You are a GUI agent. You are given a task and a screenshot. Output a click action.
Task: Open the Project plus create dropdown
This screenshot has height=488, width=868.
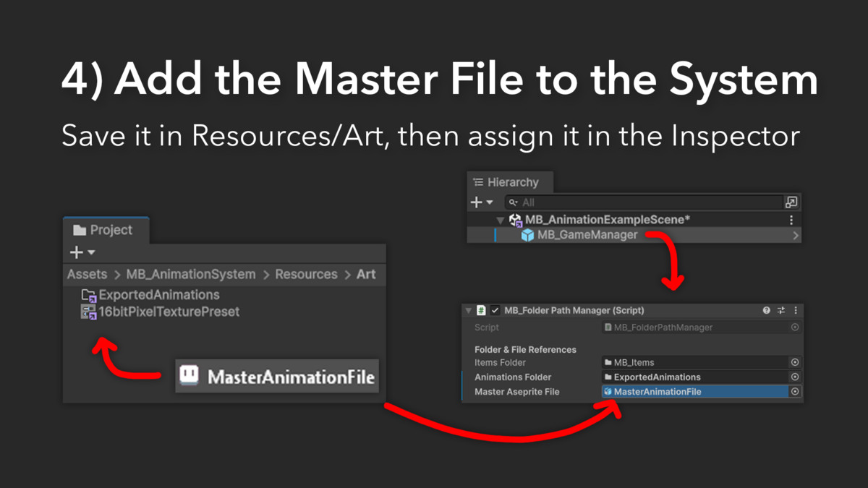click(x=82, y=252)
